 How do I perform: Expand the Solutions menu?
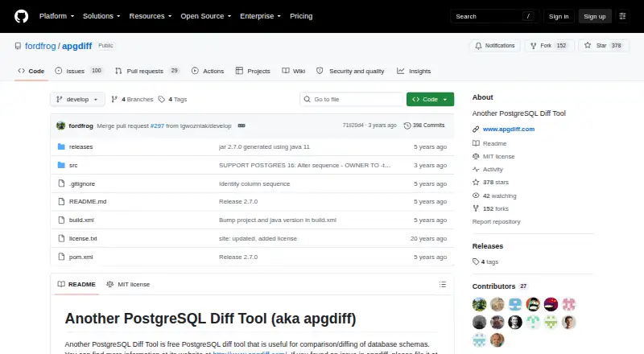[x=101, y=16]
